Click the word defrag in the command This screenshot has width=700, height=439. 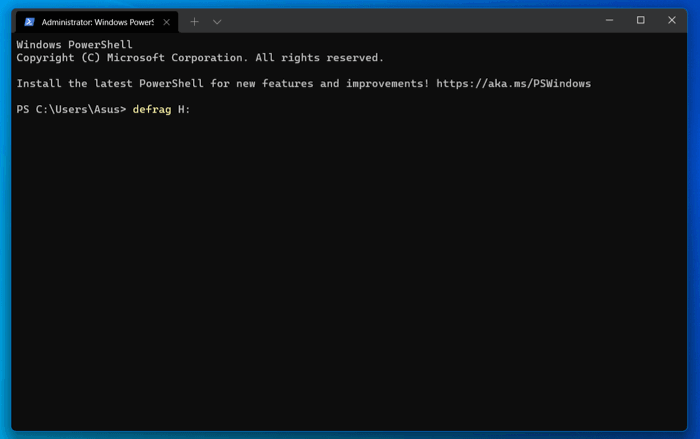(152, 109)
